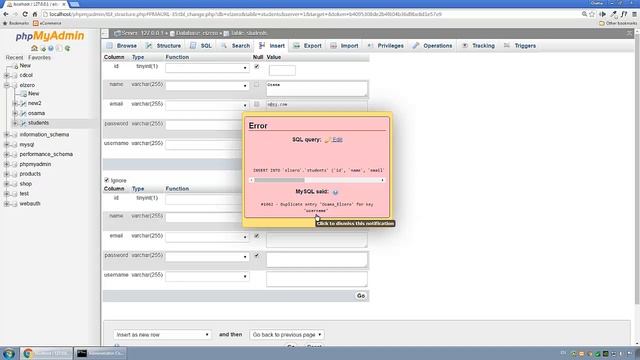Click the Browse tab icon
This screenshot has width=640, height=360.
110,46
